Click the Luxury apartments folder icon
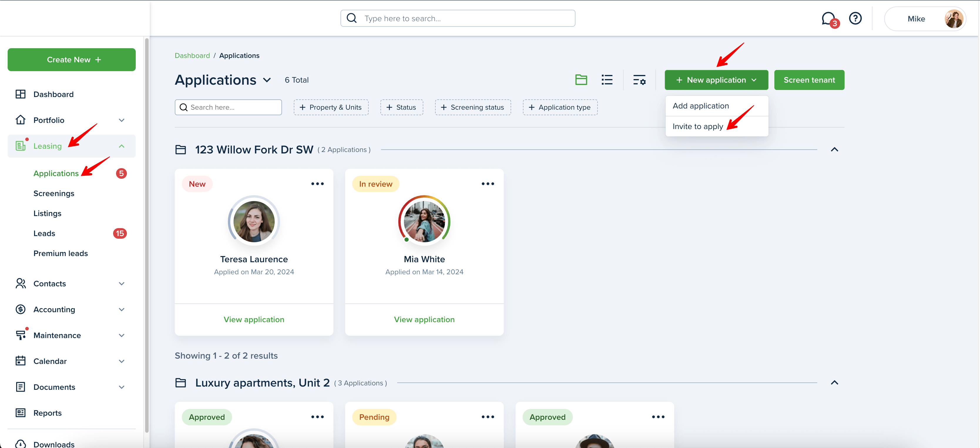Screen dimensions: 980x448 pos(181,382)
